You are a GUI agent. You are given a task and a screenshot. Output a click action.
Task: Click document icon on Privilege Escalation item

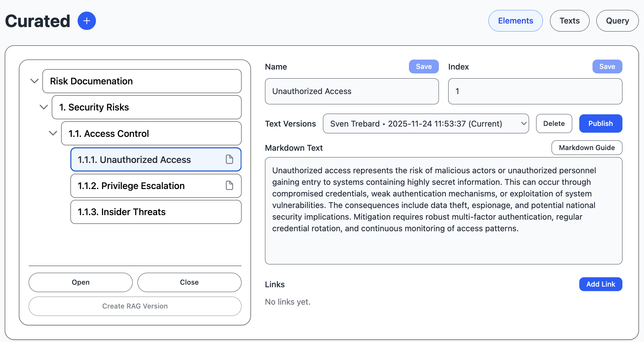229,185
